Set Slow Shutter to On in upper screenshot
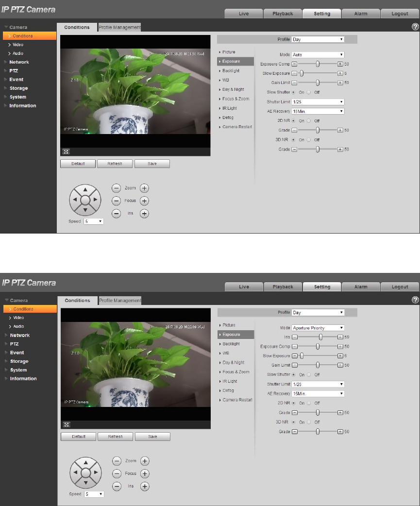This screenshot has width=420, height=506. (293, 92)
